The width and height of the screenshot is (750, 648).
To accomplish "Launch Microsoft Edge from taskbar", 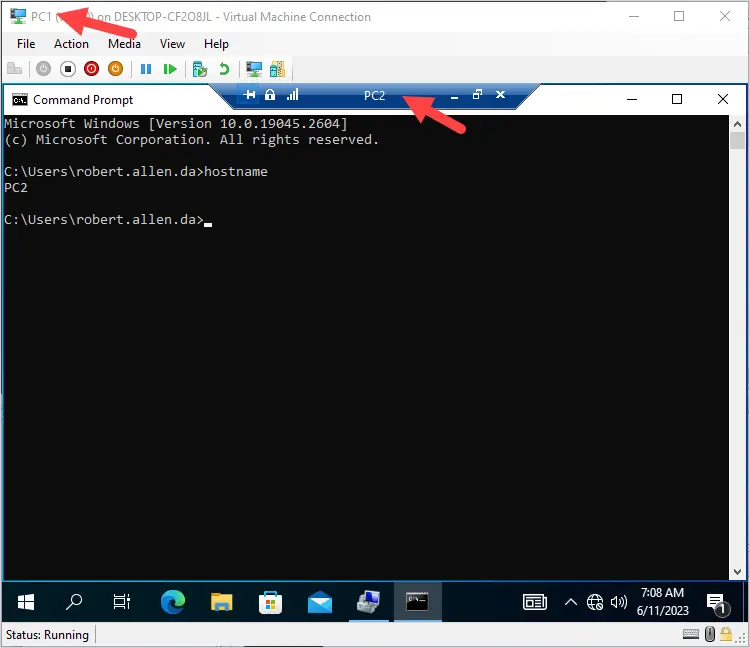I will coord(173,602).
